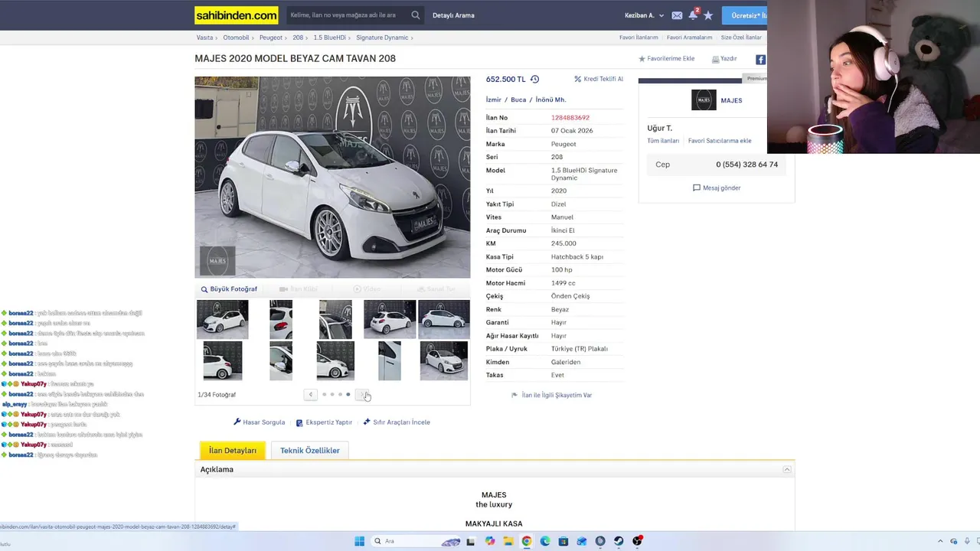Click the MAJES seller name link
980x551 pixels.
coord(731,100)
